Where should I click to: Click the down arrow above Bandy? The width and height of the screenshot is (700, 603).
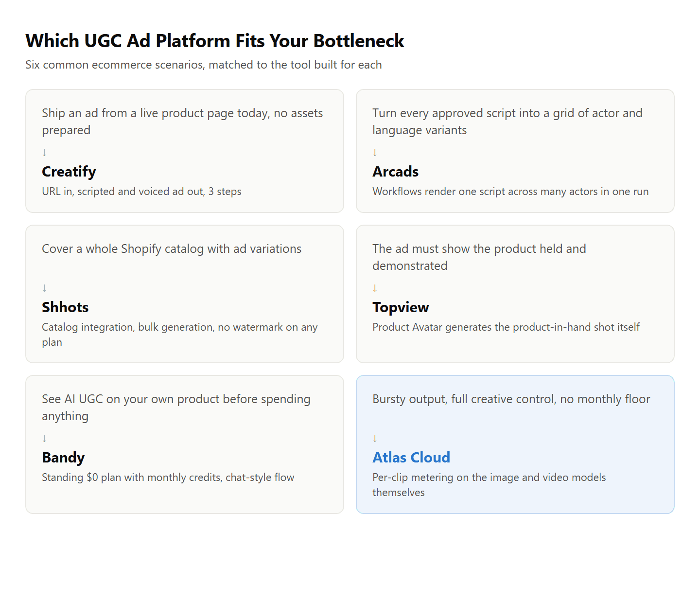coord(44,439)
